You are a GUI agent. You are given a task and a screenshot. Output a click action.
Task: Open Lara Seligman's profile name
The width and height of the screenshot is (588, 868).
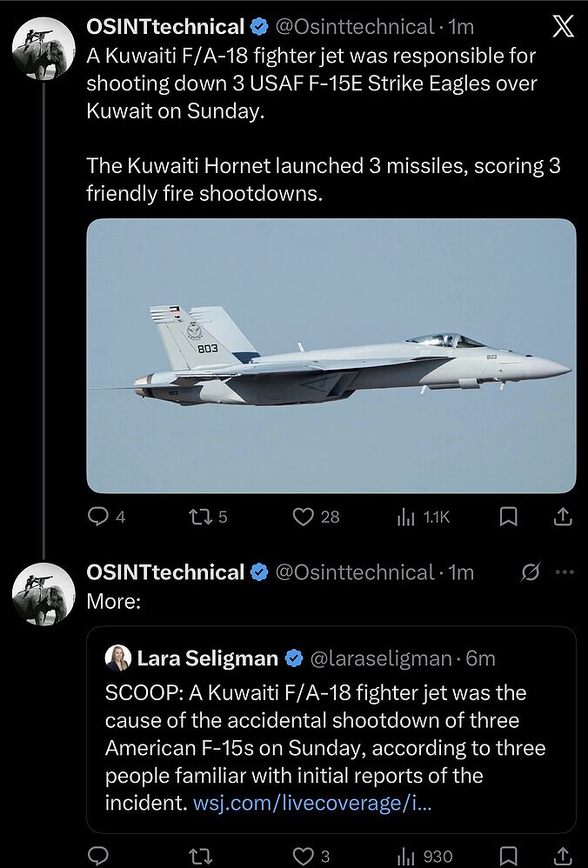[207, 658]
